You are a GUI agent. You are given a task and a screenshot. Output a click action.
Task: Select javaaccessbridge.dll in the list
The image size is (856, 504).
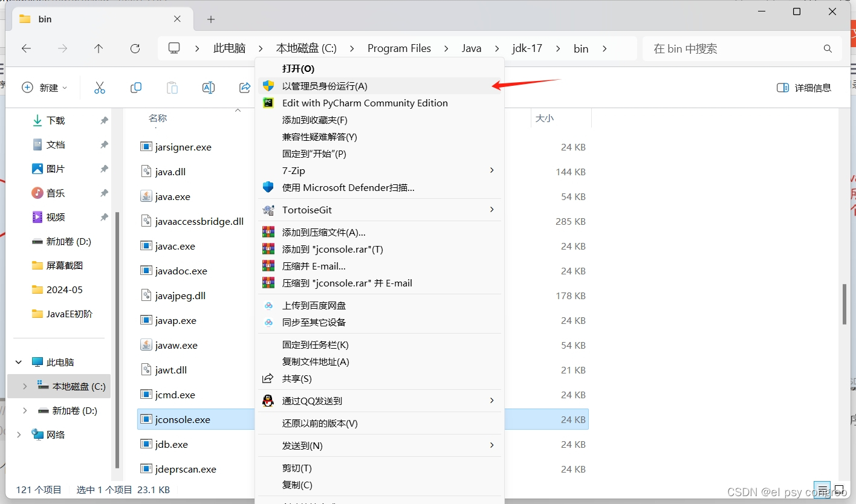(x=199, y=221)
